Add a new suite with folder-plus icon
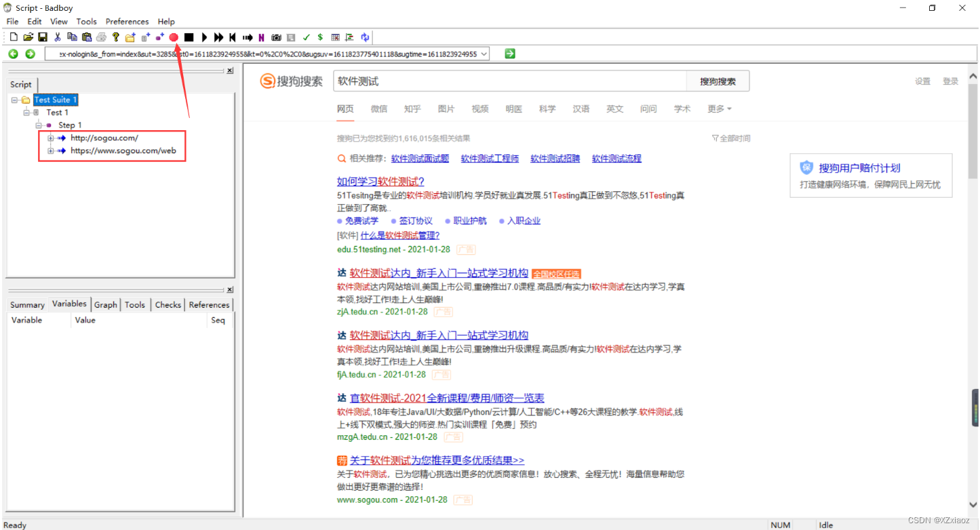980x530 pixels. [130, 37]
